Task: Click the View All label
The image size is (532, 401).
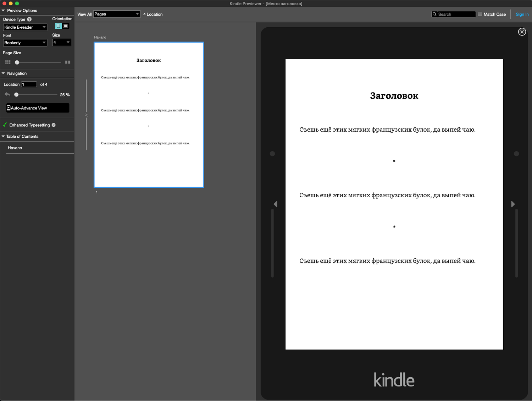Action: (84, 14)
